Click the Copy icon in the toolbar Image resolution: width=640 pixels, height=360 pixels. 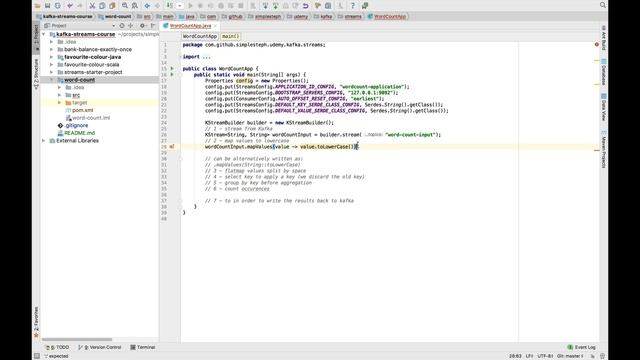tap(102, 6)
